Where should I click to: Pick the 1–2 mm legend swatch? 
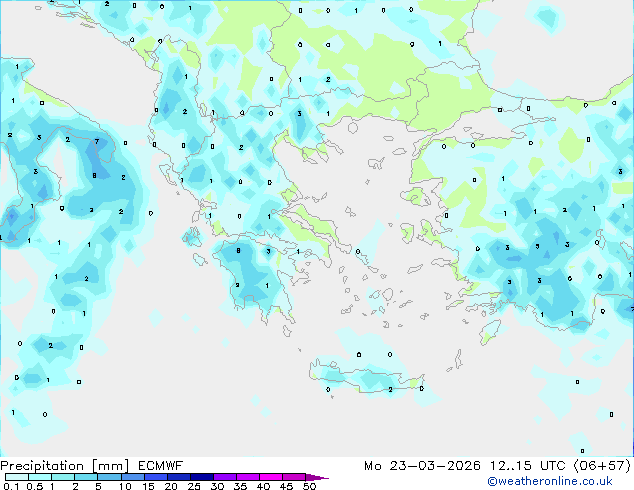63,477
